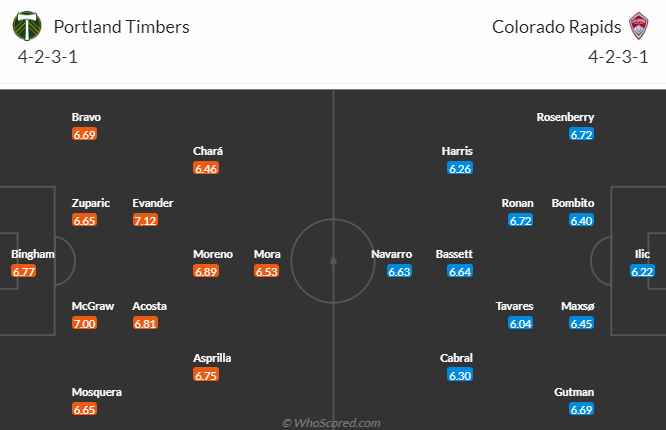
Task: Select player Bravo on the pitch
Action: point(86,117)
